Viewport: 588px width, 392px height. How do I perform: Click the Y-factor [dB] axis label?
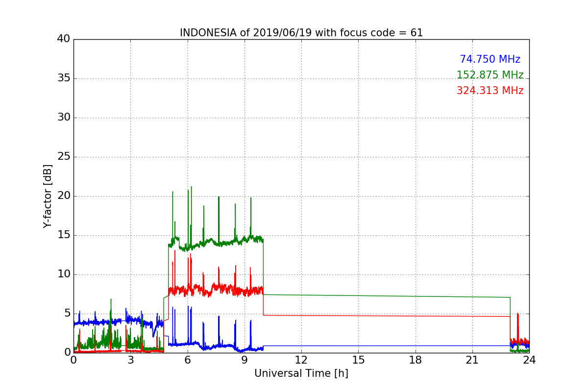pos(48,196)
